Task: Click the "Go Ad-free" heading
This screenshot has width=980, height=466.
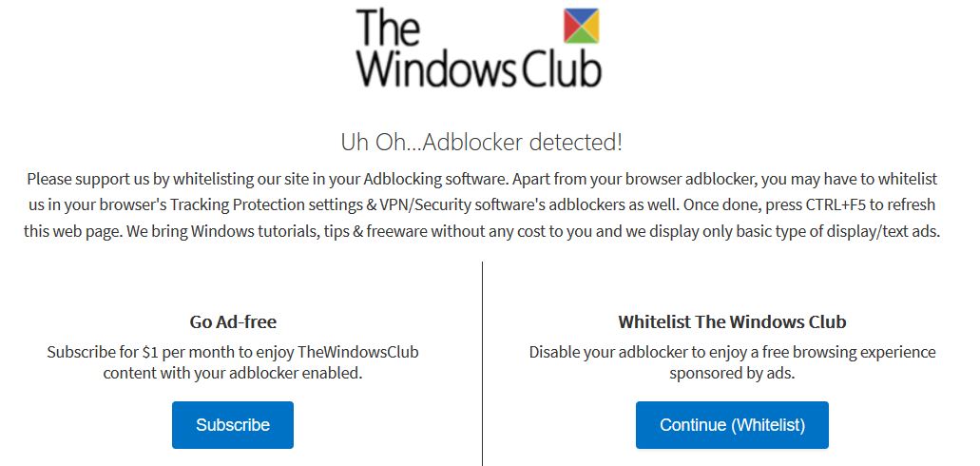Action: pyautogui.click(x=233, y=322)
